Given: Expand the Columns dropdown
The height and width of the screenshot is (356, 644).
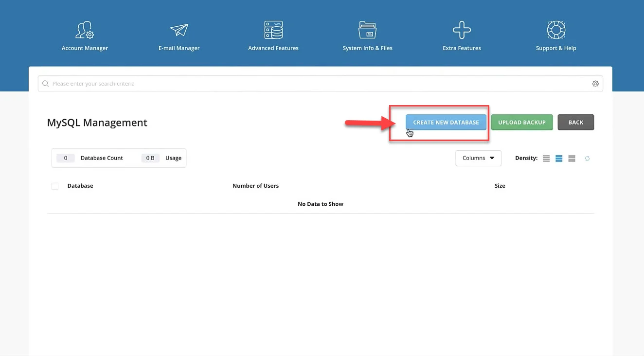Looking at the screenshot, I should tap(478, 158).
